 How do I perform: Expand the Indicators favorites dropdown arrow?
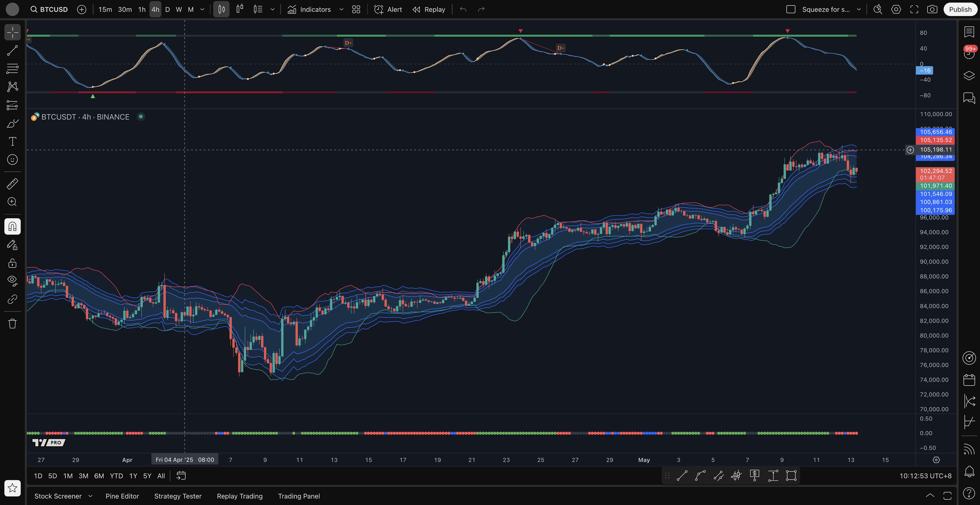point(341,9)
